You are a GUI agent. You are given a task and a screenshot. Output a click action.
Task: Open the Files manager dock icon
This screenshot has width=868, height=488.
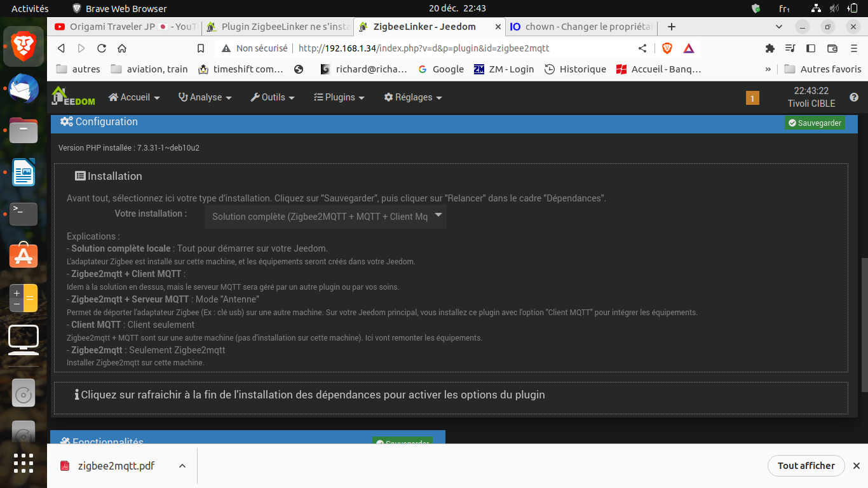[24, 130]
